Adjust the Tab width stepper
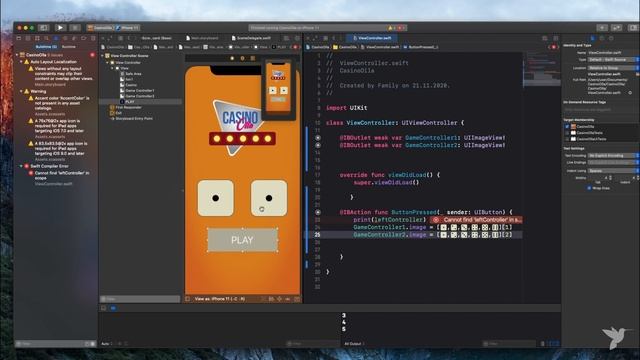The height and width of the screenshot is (360, 640). pyautogui.click(x=611, y=178)
